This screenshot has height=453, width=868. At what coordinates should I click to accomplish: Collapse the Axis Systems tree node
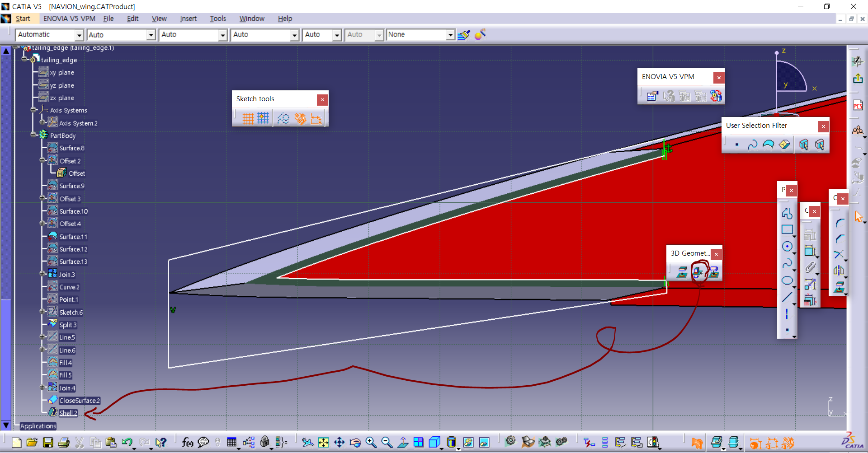(33, 109)
